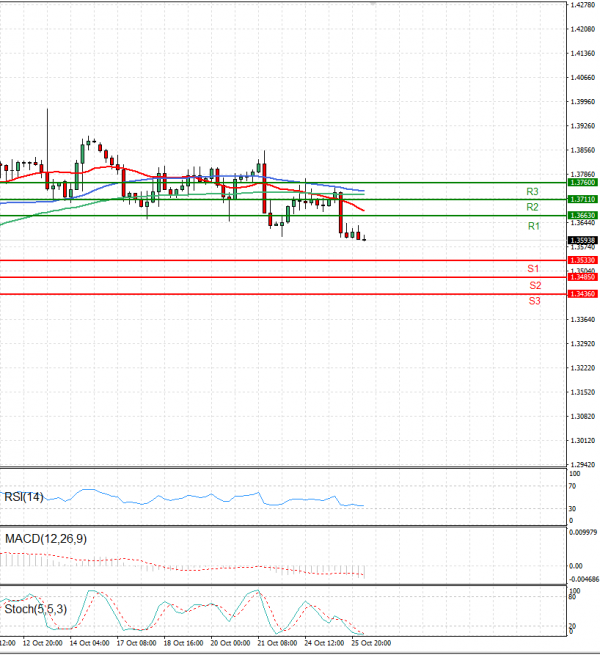Select the green 1.37600 price tag
This screenshot has width=600, height=655.
pyautogui.click(x=582, y=183)
